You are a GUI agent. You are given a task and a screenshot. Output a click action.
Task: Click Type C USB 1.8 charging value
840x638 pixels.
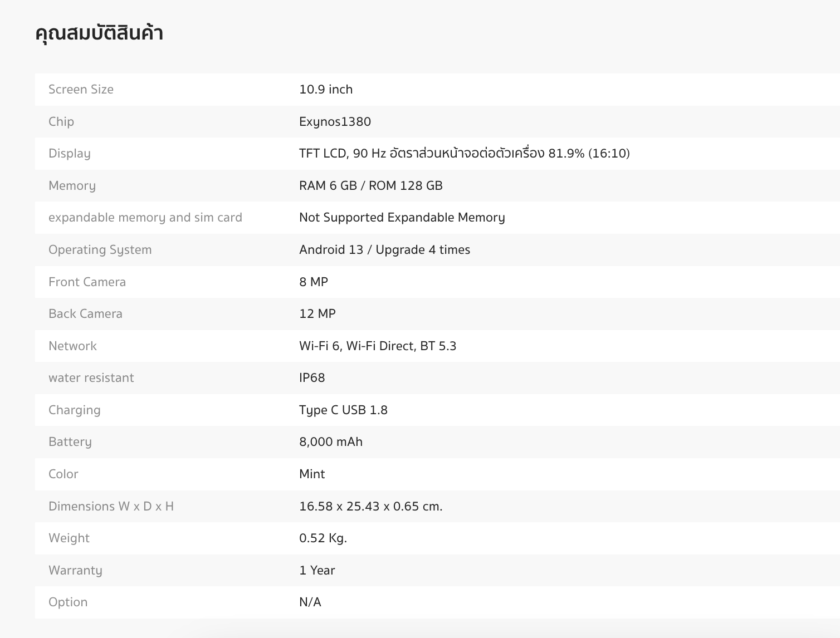point(343,410)
